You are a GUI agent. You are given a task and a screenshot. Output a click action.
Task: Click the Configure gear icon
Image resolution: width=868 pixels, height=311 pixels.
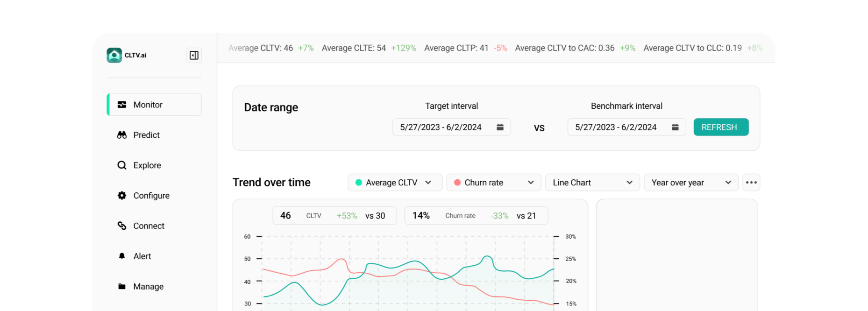[122, 196]
